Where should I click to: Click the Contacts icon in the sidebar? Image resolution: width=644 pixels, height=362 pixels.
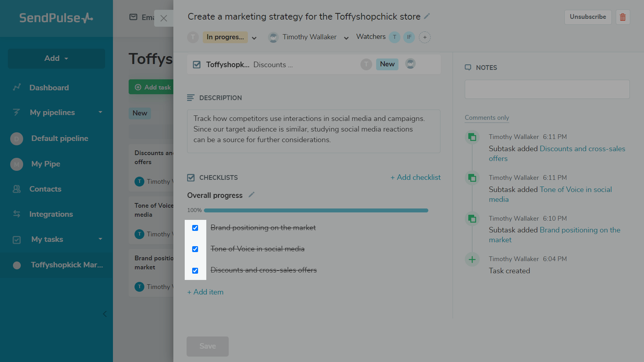coord(16,189)
